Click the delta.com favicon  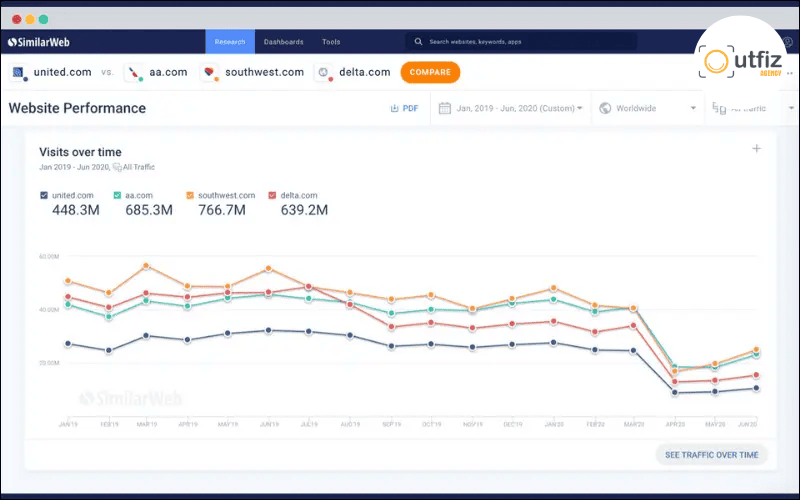324,72
